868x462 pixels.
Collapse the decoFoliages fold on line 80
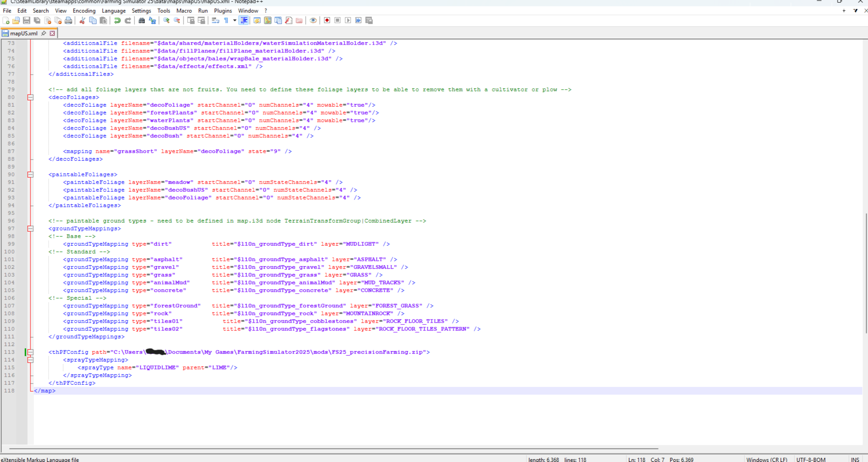30,97
